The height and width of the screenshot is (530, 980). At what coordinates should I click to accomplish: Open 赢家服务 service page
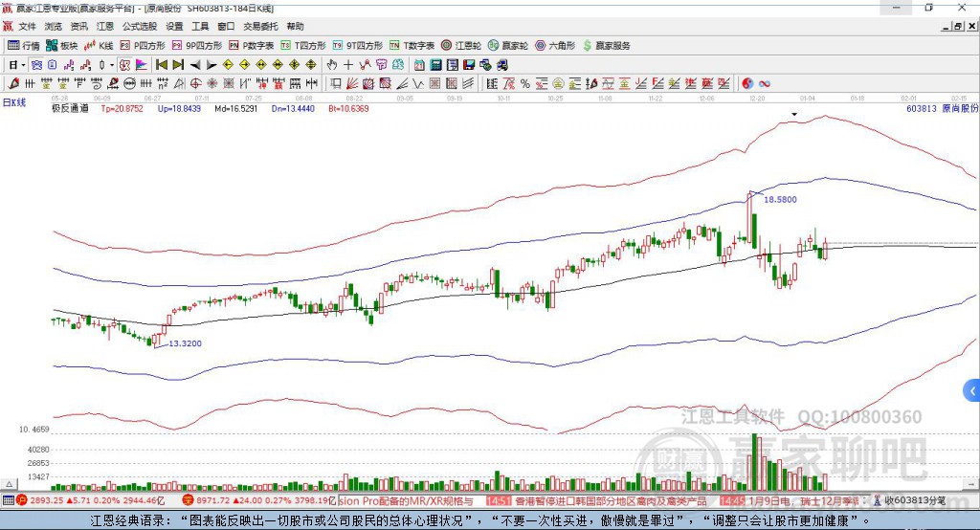[x=607, y=46]
